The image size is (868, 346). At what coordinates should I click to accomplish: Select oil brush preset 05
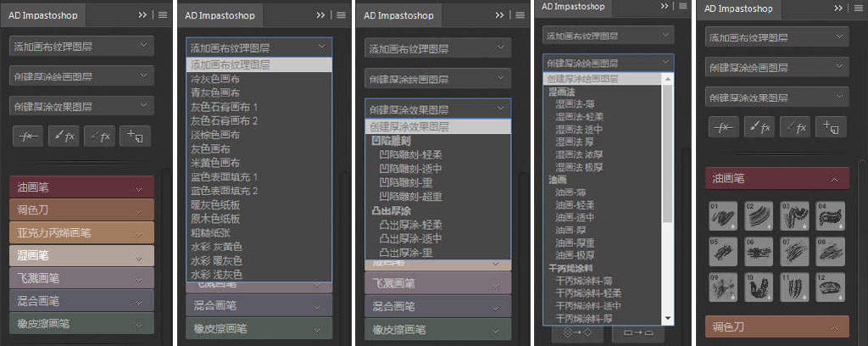pos(723,251)
